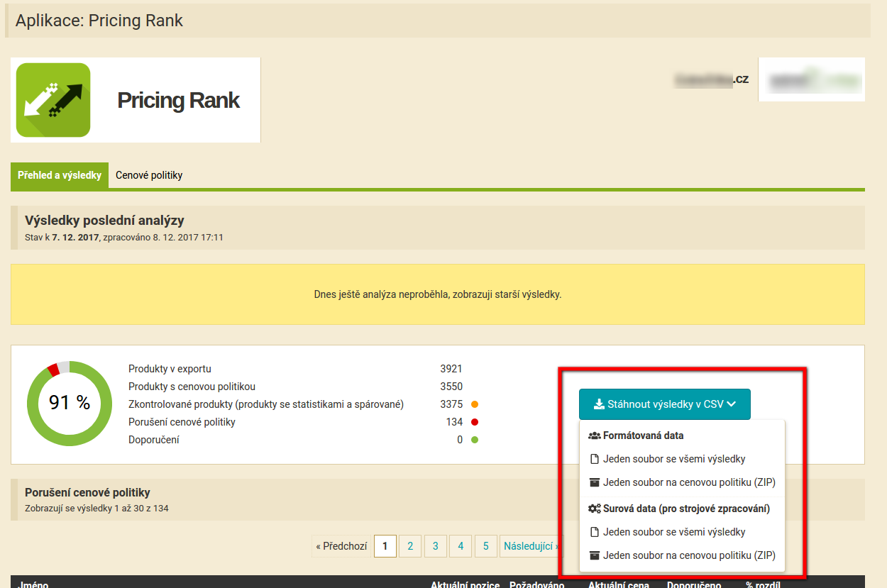887x588 pixels.
Task: Click the Pricing Rank title text
Action: 178,100
